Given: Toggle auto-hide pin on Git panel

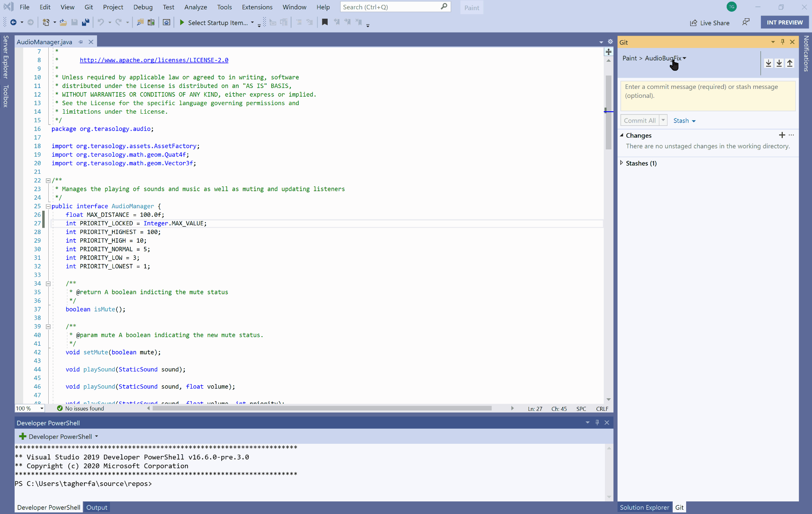Looking at the screenshot, I should (782, 42).
